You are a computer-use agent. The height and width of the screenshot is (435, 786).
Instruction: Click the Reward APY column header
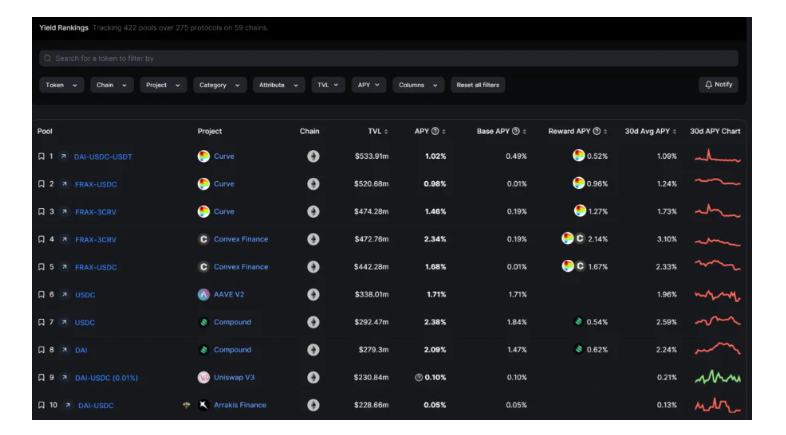point(569,131)
